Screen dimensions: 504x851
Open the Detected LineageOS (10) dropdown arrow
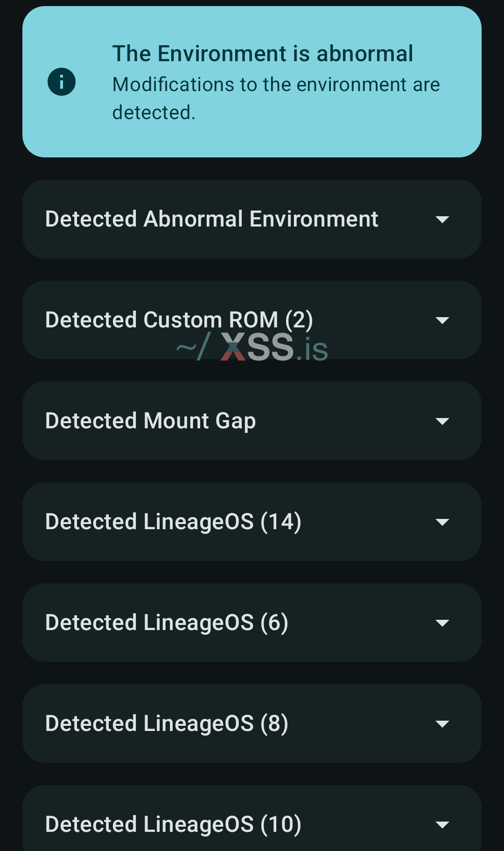click(442, 824)
